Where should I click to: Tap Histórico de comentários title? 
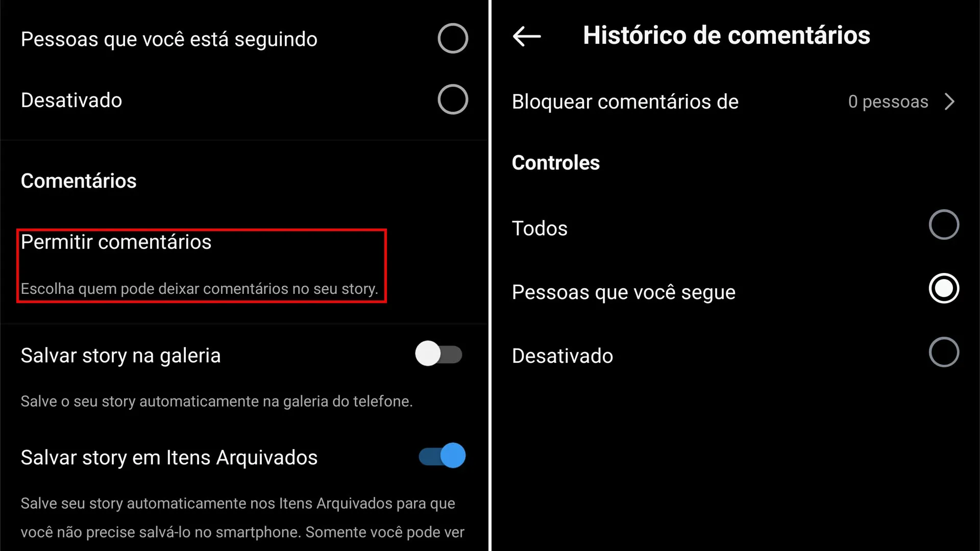click(726, 36)
